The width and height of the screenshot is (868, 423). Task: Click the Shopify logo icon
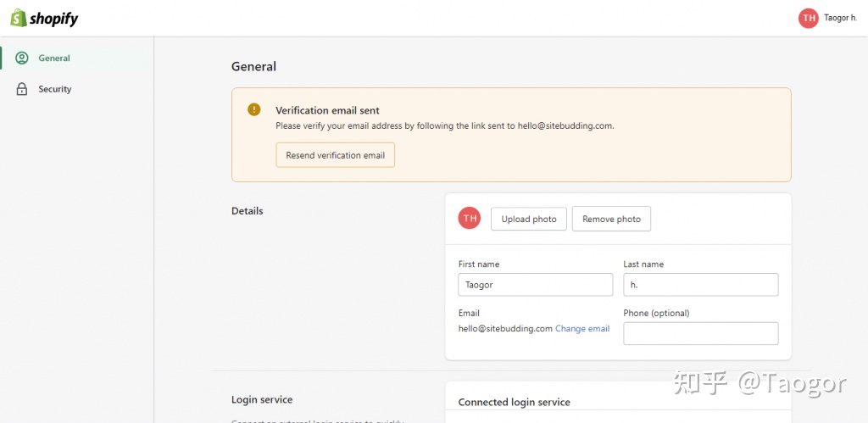coord(18,18)
